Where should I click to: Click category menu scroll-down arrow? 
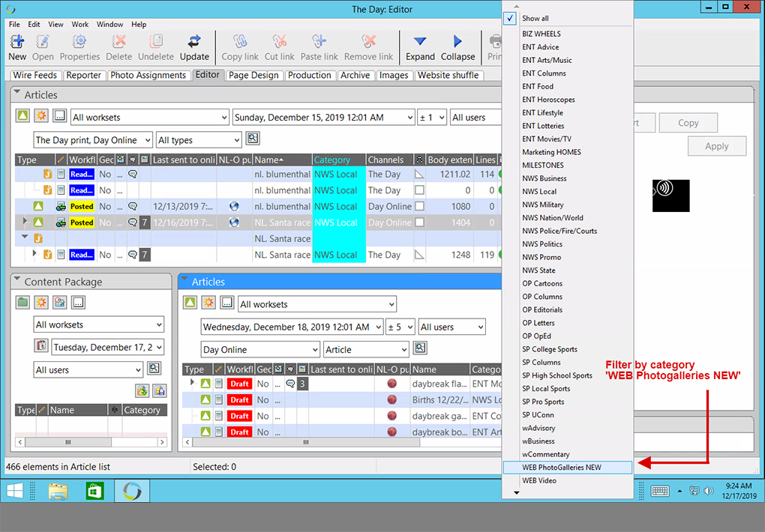tap(516, 493)
